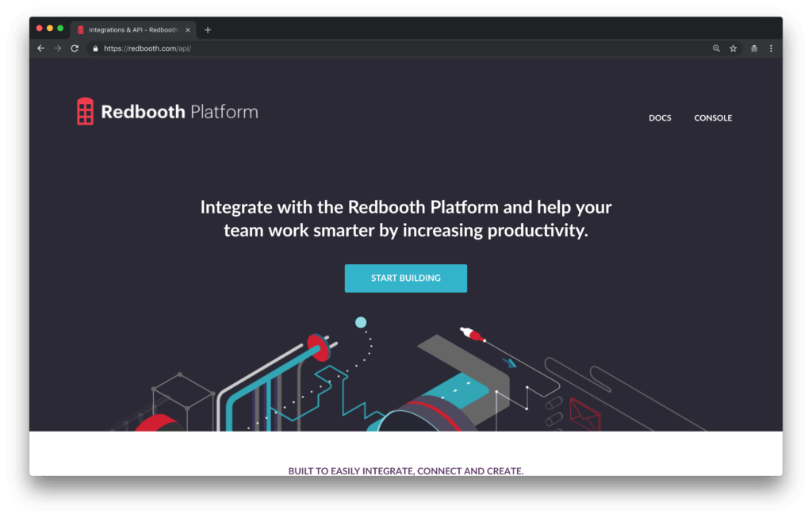Click the green maximize window button
The height and width of the screenshot is (518, 812).
tap(60, 29)
